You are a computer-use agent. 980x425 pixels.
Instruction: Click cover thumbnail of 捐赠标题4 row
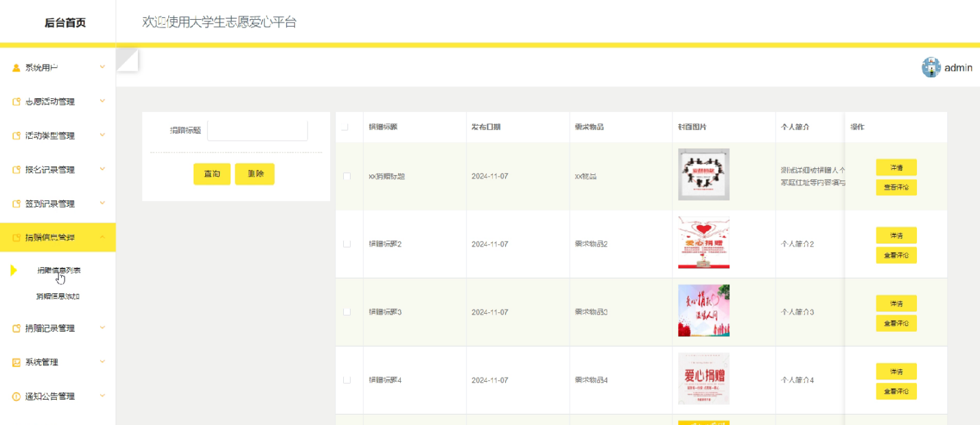pyautogui.click(x=703, y=378)
